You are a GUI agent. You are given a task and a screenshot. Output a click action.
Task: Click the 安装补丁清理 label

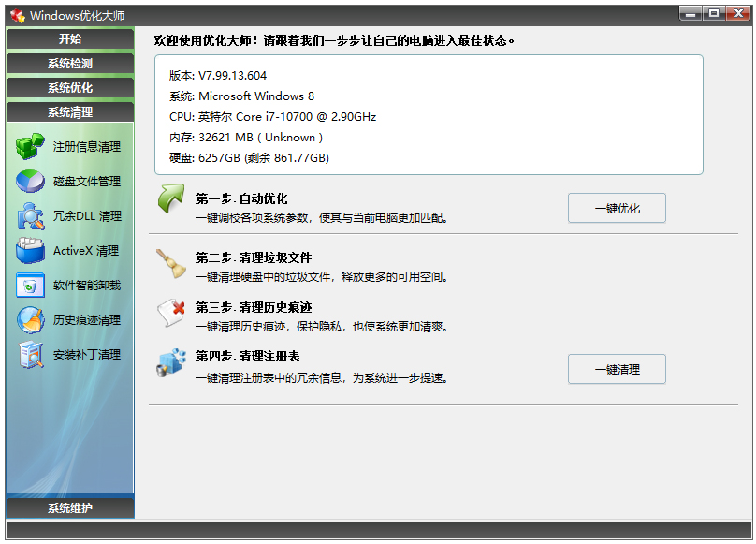87,355
